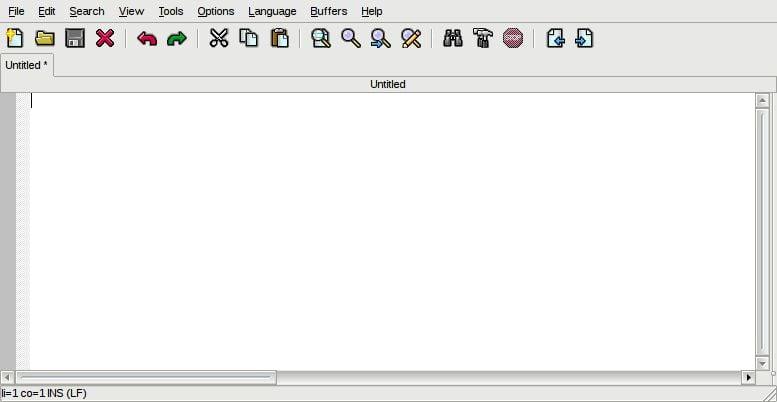The width and height of the screenshot is (777, 402).
Task: Create a new file using toolbar icon
Action: coord(15,39)
